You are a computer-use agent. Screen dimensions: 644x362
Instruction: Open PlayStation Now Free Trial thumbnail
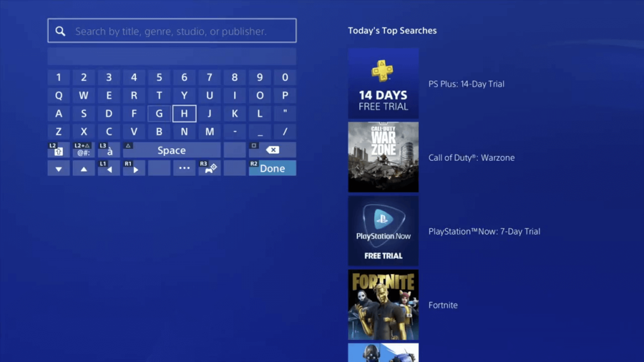point(383,231)
